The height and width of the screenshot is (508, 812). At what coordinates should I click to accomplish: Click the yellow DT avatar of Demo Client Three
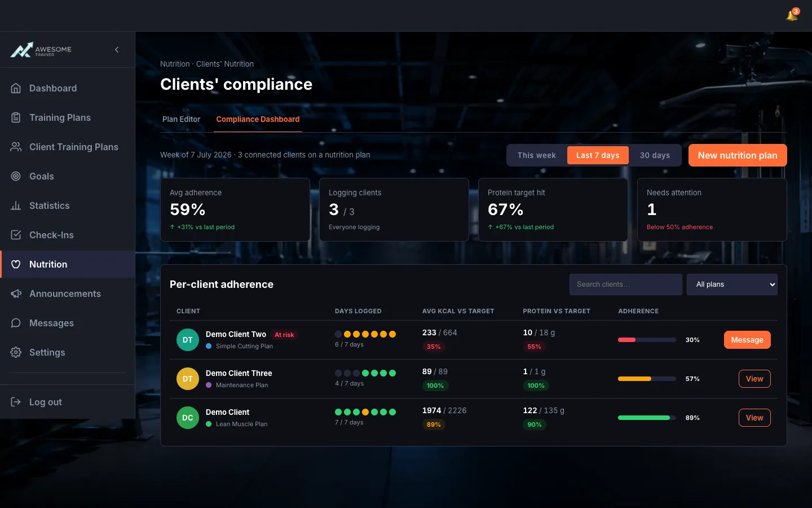tap(188, 379)
